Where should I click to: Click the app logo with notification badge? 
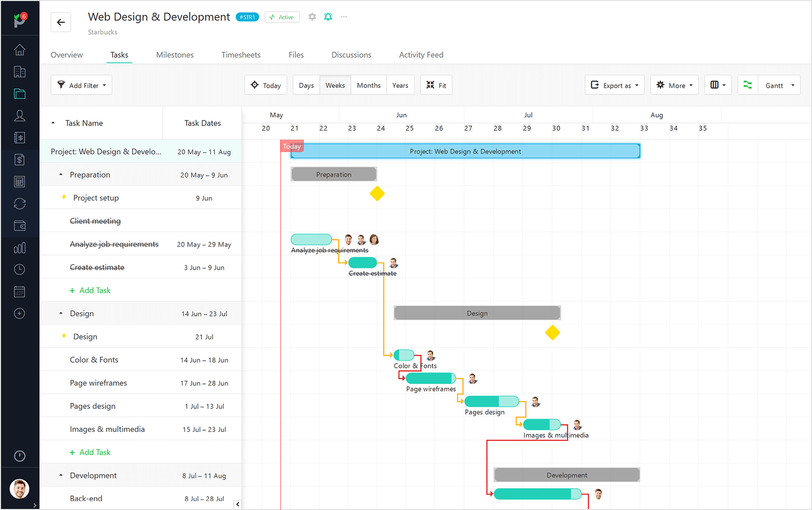(20, 21)
